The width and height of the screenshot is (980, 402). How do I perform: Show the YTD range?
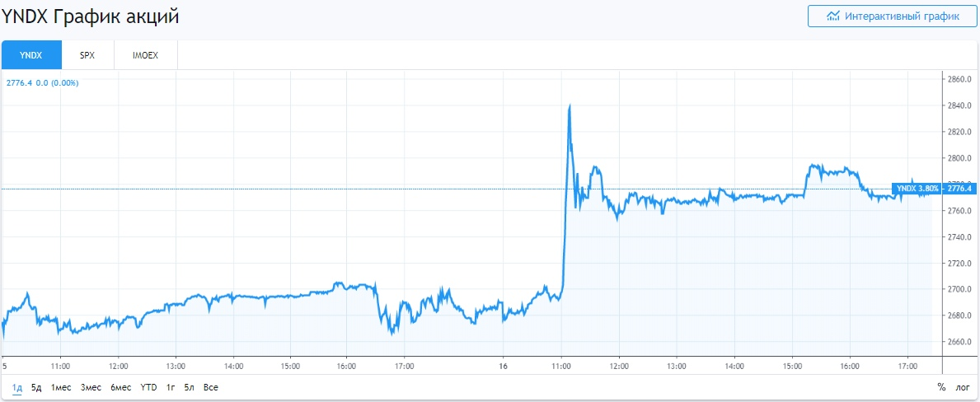click(148, 387)
